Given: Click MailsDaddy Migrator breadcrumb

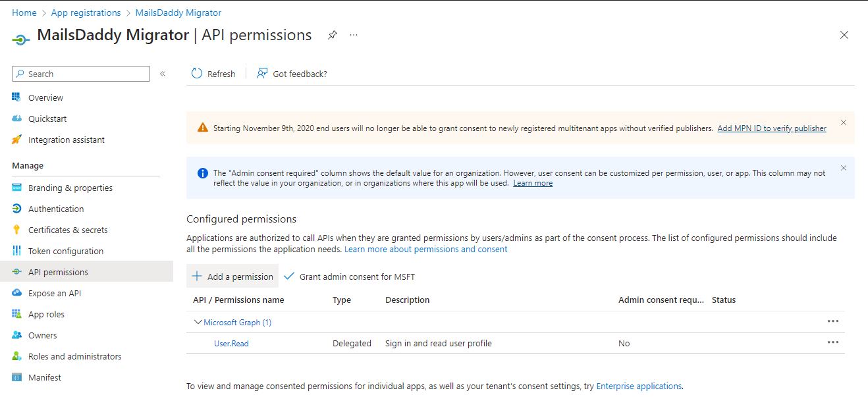Looking at the screenshot, I should click(x=178, y=13).
